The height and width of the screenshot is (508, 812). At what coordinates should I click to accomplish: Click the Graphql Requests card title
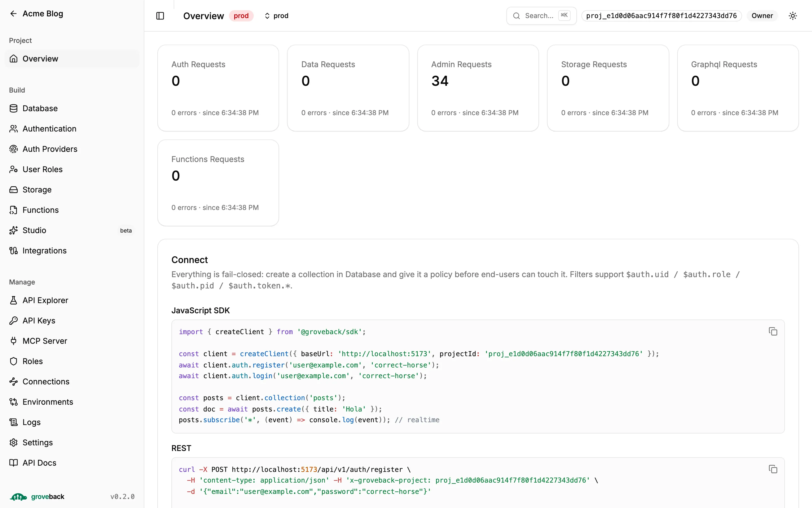coord(724,65)
